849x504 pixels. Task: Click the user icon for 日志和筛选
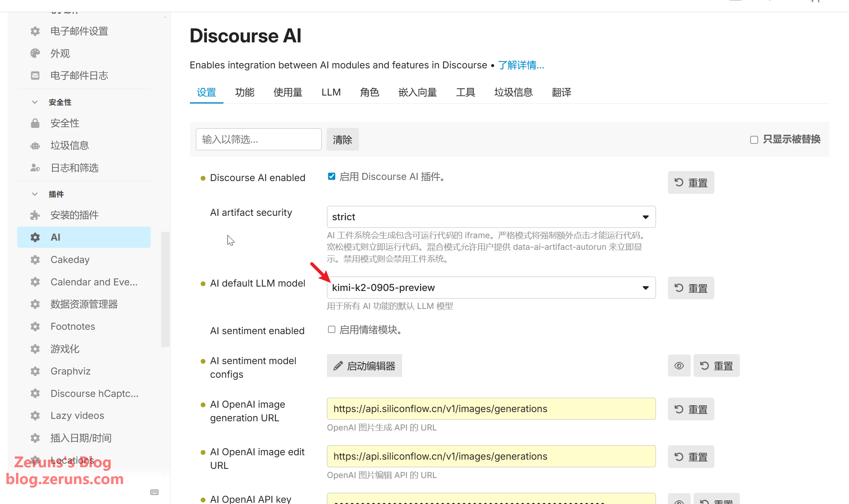click(35, 168)
